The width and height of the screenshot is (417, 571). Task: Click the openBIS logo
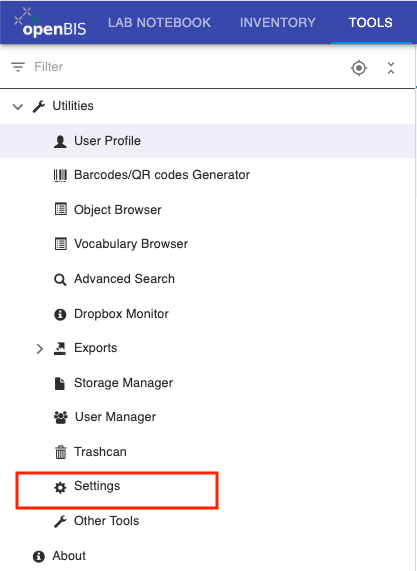pyautogui.click(x=50, y=23)
